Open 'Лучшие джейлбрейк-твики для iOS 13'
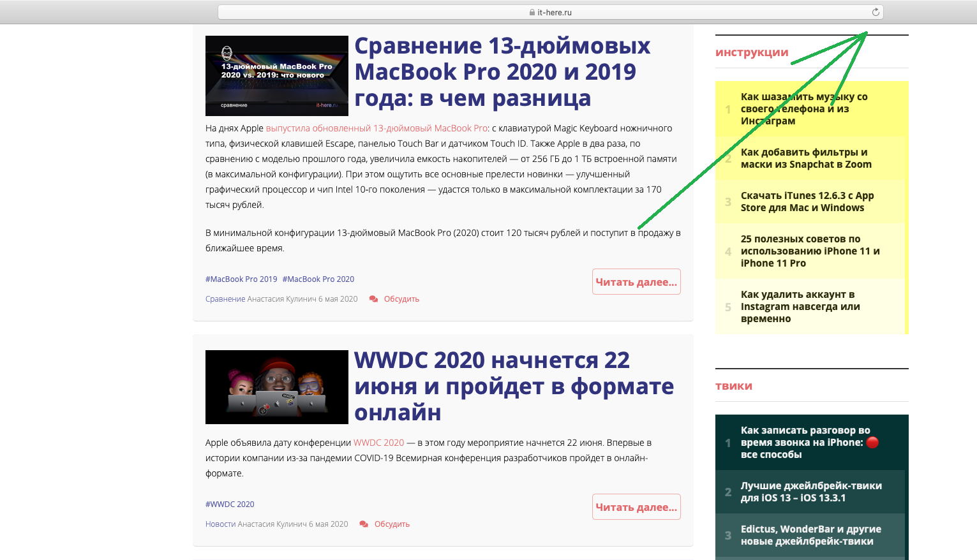Screen dimensions: 977x560 pos(811,492)
